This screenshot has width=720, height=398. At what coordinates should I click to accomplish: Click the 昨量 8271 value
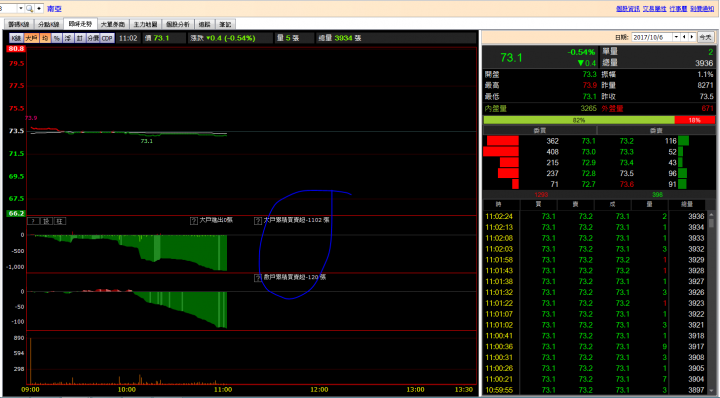tap(705, 85)
